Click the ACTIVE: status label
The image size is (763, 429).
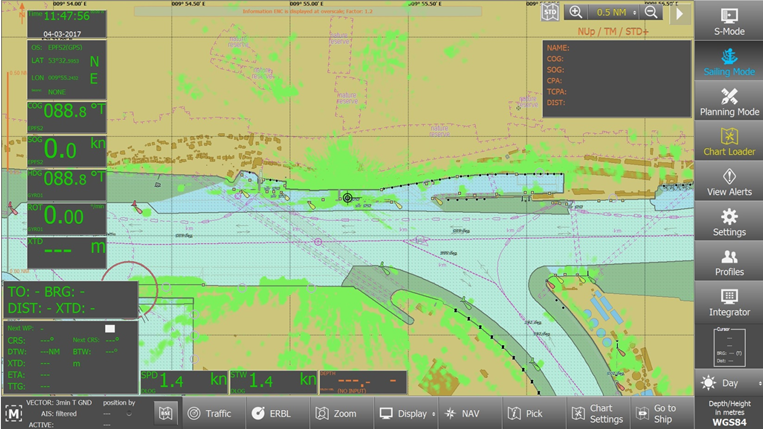point(40,424)
